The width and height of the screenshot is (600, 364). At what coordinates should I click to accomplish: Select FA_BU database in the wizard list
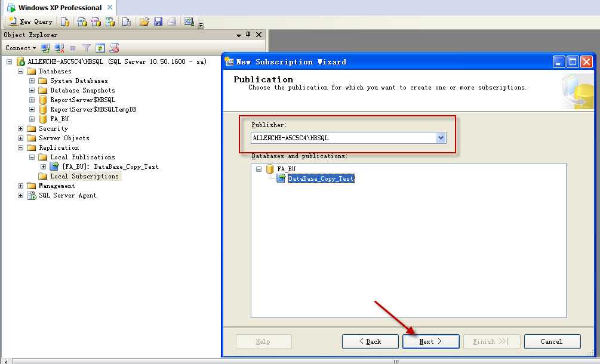click(x=286, y=169)
